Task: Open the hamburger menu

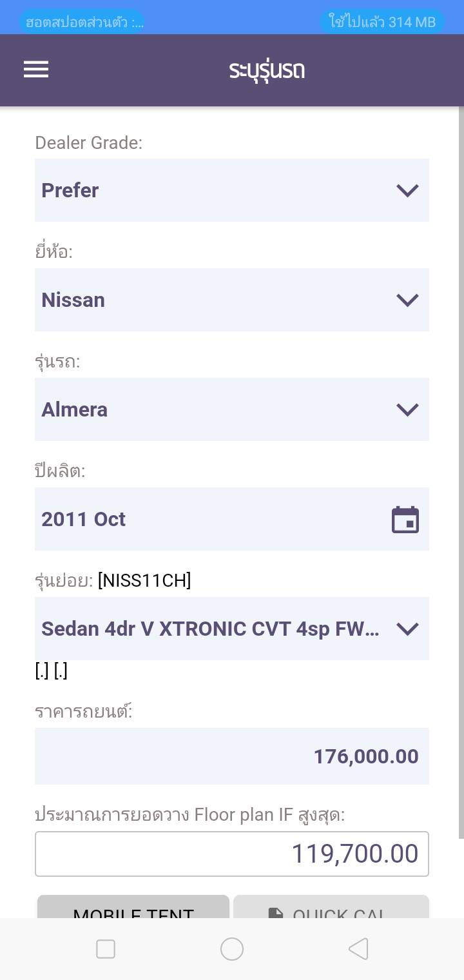Action: tap(36, 70)
